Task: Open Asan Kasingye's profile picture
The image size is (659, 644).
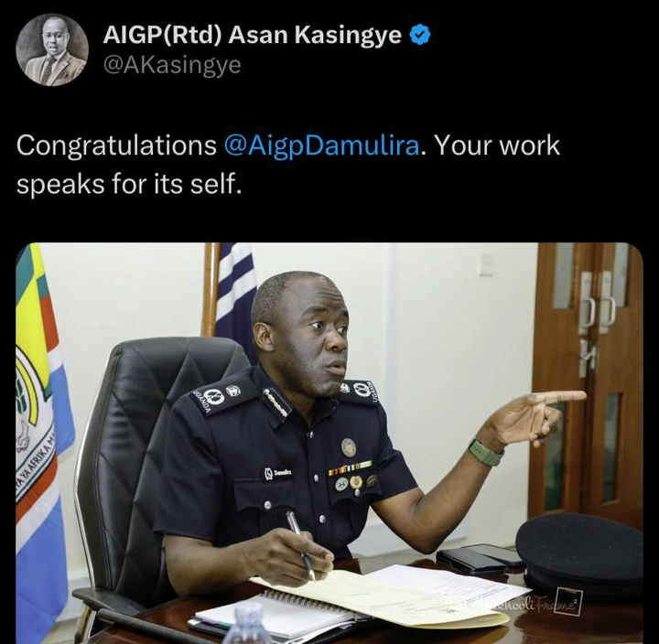Action: (52, 50)
